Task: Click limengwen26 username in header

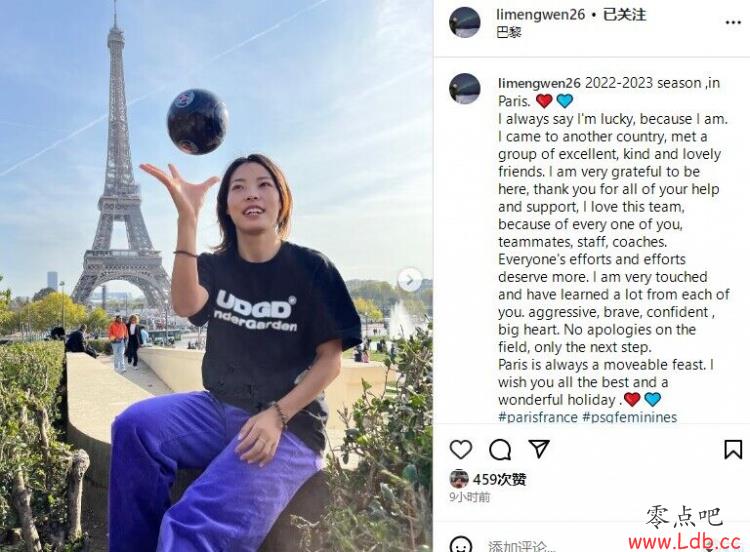Action: 540,15
